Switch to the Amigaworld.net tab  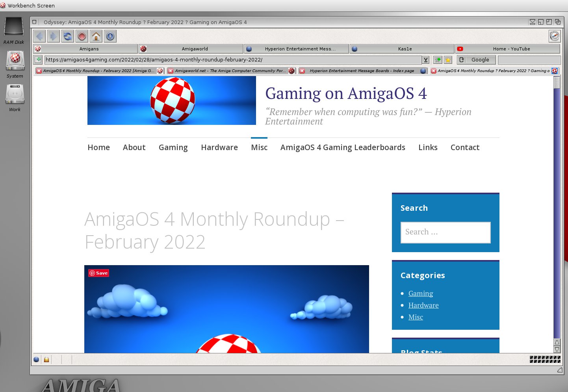tap(230, 71)
